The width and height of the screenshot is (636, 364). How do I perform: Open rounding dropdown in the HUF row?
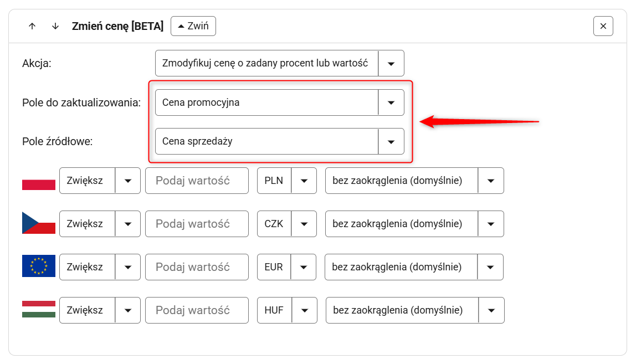[x=491, y=310]
